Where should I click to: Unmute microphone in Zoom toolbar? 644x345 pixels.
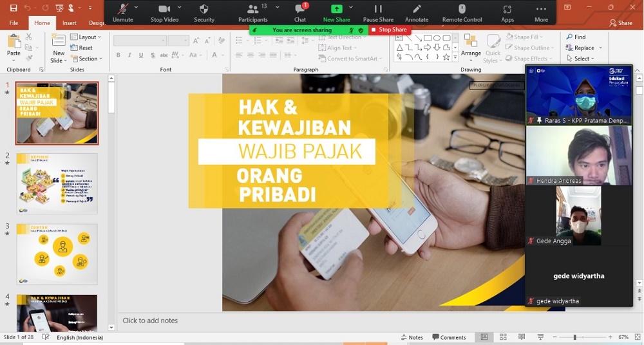(x=122, y=13)
